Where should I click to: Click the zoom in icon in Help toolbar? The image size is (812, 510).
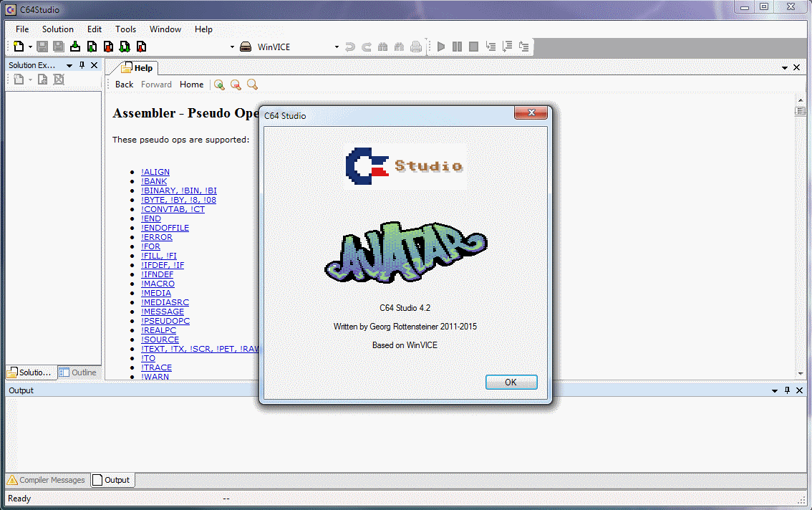click(219, 85)
